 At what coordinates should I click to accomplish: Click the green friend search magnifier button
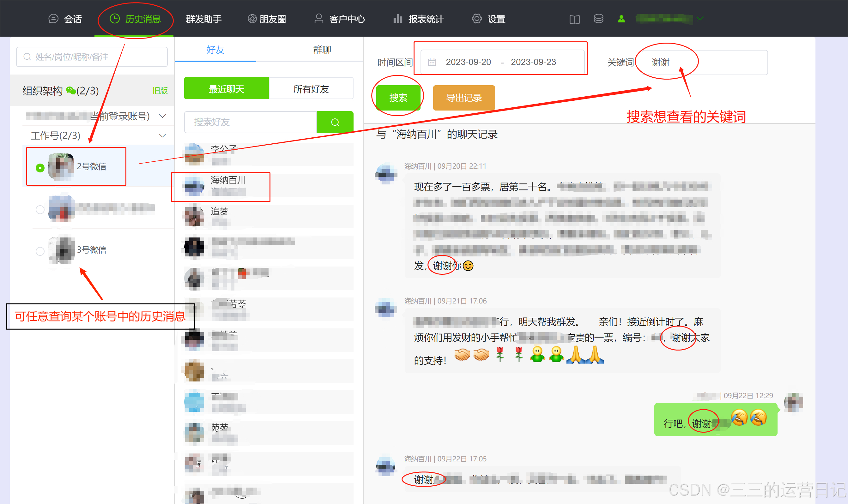(335, 122)
